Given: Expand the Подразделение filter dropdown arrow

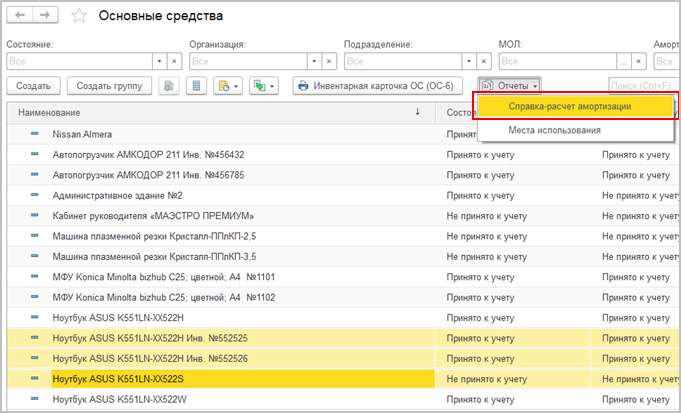Looking at the screenshot, I should (x=469, y=61).
